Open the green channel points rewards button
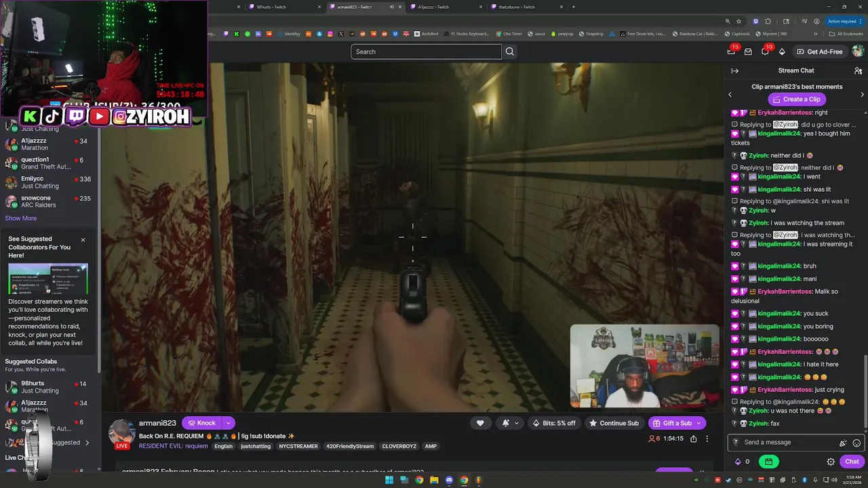This screenshot has height=488, width=868. pyautogui.click(x=768, y=462)
